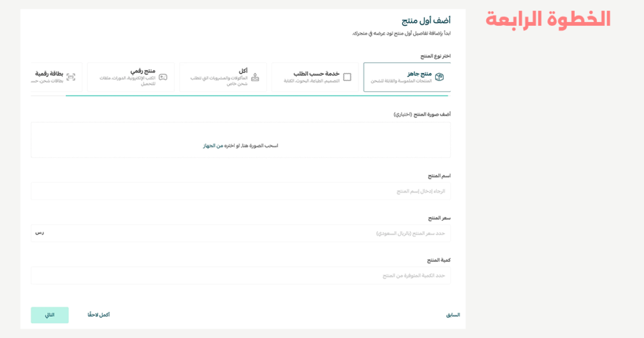This screenshot has width=644, height=338.
Task: Choose the أكل product type
Action: tap(223, 77)
